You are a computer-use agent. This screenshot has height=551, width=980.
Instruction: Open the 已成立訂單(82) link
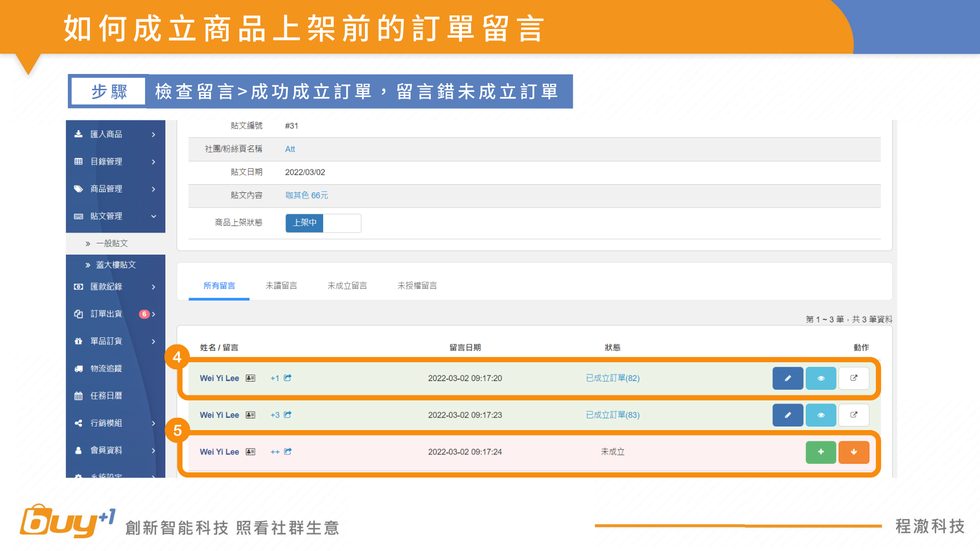click(x=612, y=378)
